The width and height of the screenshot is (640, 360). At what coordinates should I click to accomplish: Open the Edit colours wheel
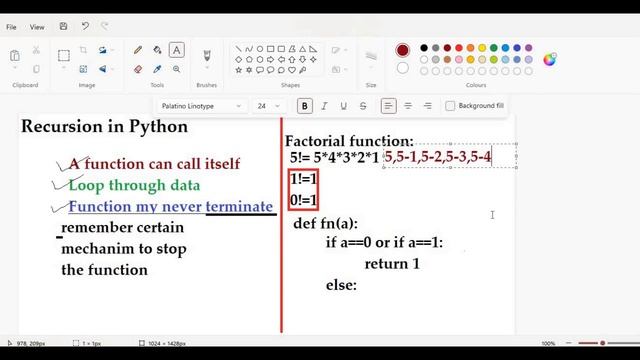click(550, 60)
